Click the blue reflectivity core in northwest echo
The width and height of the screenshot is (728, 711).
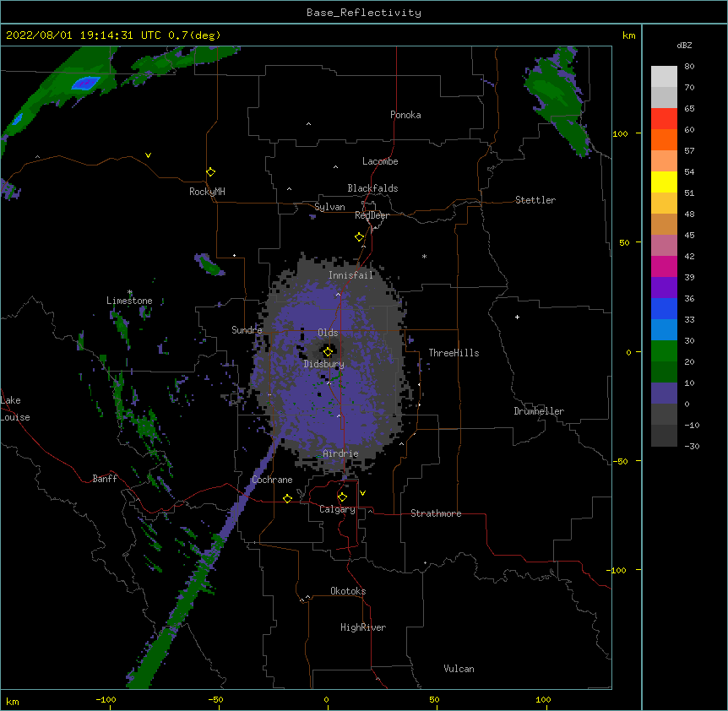pos(86,84)
